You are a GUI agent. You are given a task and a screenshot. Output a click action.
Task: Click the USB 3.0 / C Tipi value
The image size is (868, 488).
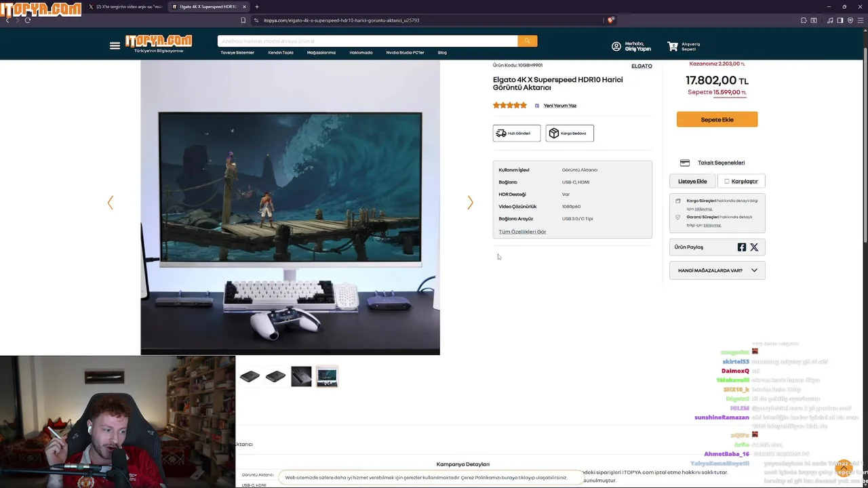point(577,219)
